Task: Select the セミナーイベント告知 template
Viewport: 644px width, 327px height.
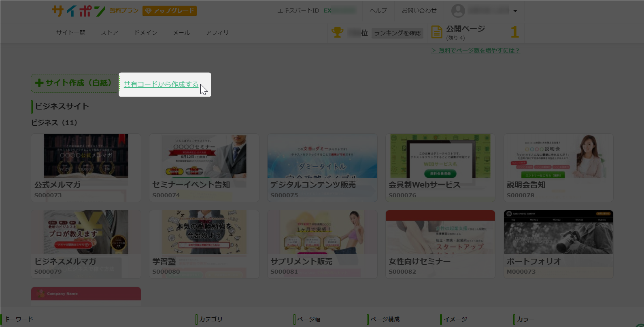Action: [204, 168]
